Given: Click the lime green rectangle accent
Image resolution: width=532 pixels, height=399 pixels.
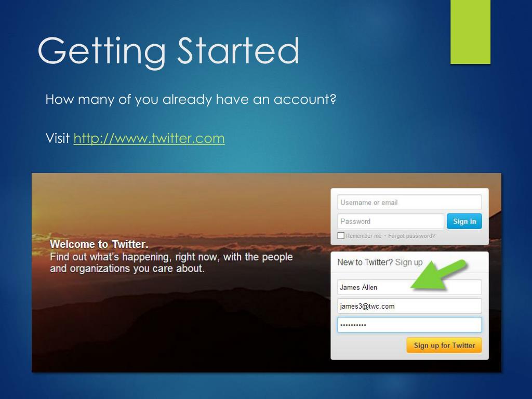Looking at the screenshot, I should tap(470, 32).
